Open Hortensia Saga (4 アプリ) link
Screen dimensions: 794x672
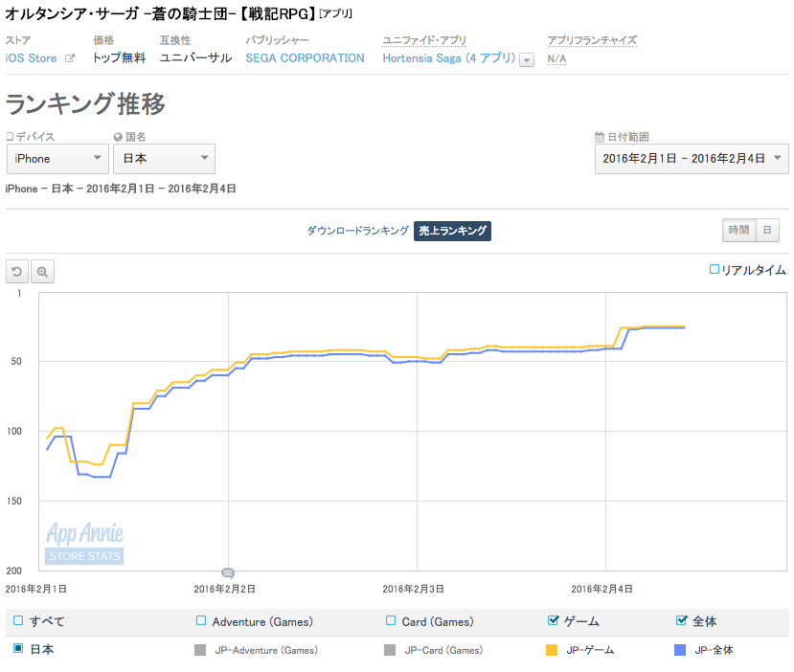[x=448, y=58]
